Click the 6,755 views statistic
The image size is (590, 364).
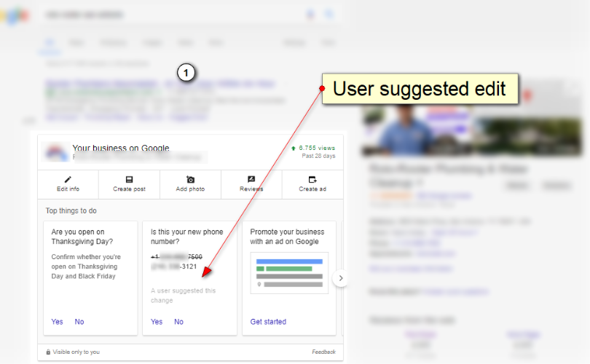pyautogui.click(x=313, y=149)
